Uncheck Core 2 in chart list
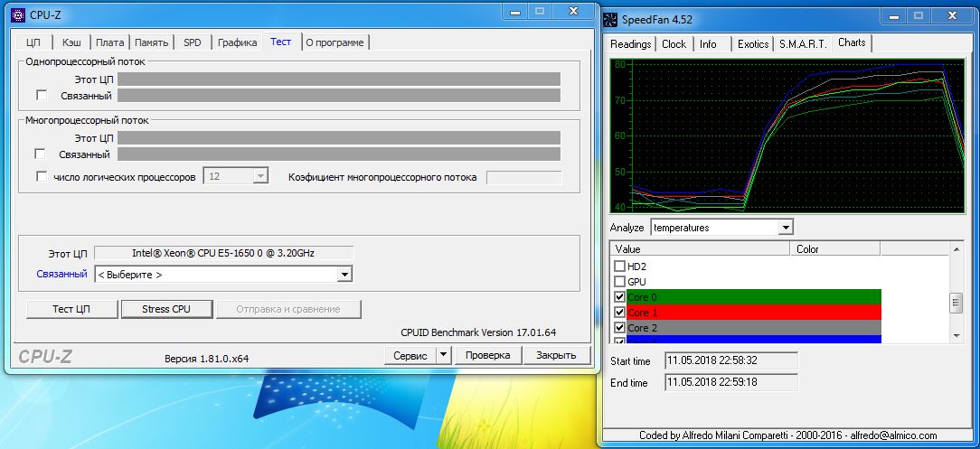Image resolution: width=980 pixels, height=449 pixels. (620, 328)
